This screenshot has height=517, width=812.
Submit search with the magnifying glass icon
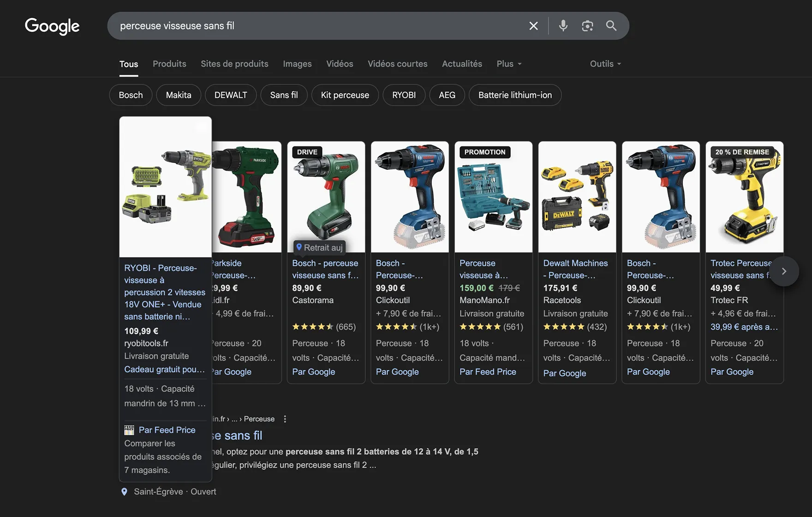pyautogui.click(x=611, y=26)
